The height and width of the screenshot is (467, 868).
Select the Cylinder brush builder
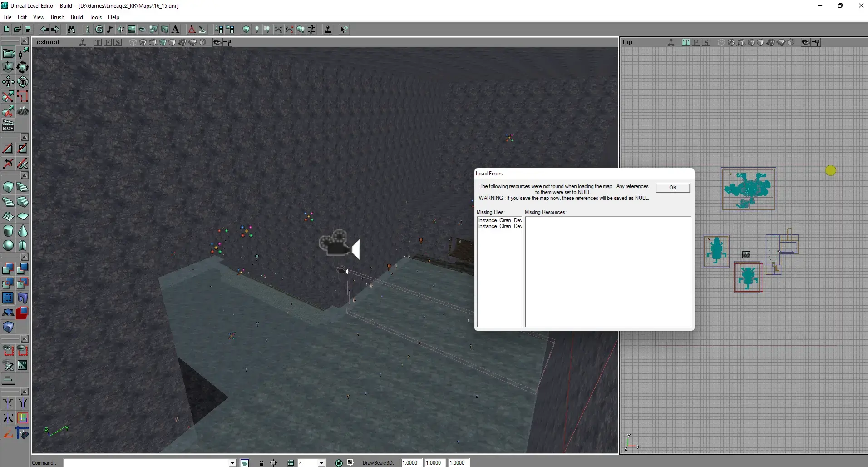click(8, 231)
